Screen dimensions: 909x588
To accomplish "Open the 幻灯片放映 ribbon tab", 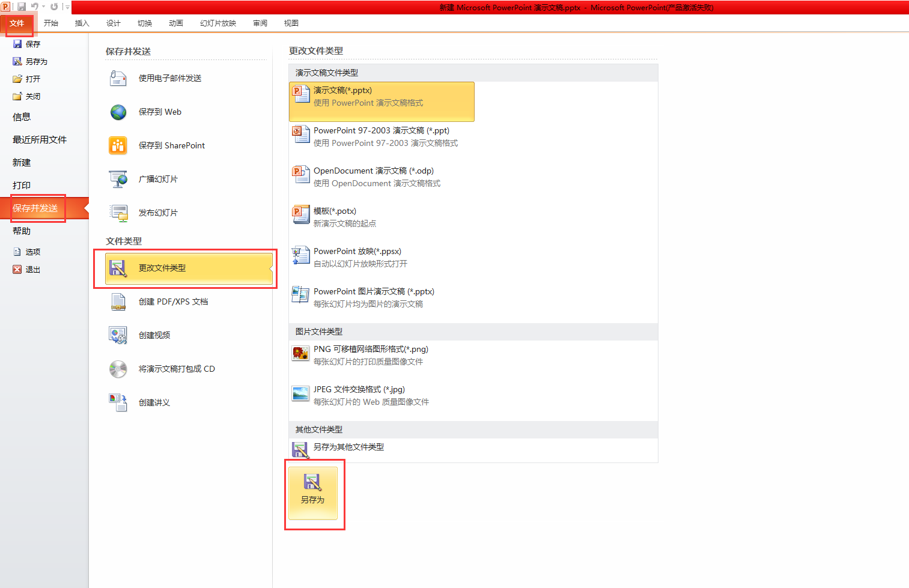I will [218, 23].
